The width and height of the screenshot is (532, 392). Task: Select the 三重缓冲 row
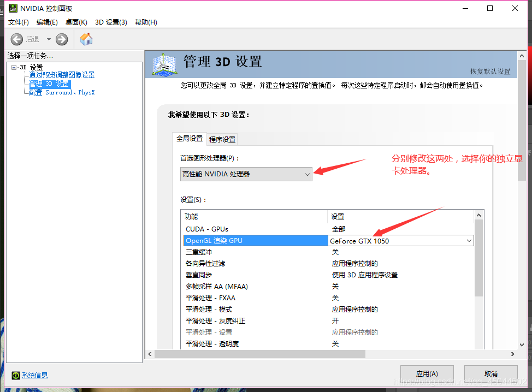(x=328, y=252)
